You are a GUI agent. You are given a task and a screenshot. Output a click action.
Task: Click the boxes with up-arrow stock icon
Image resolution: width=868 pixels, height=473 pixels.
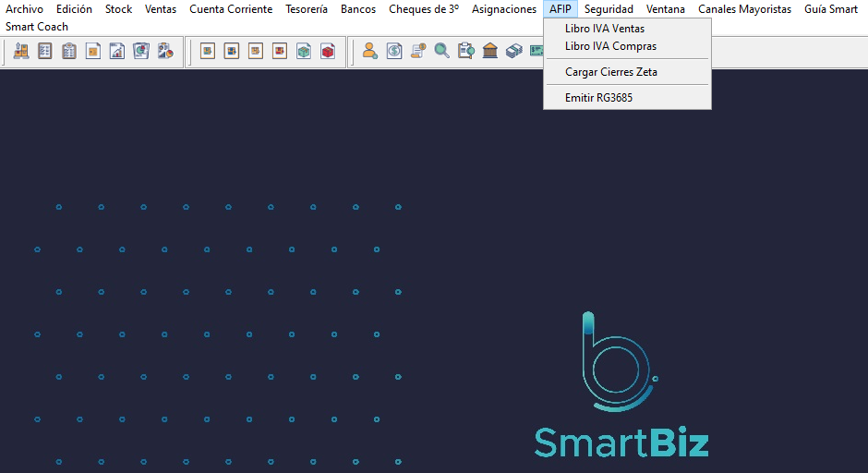[x=21, y=52]
